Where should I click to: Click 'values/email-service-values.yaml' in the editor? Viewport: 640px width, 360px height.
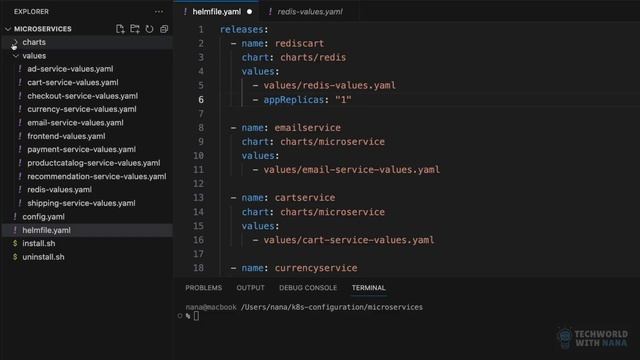tap(351, 170)
